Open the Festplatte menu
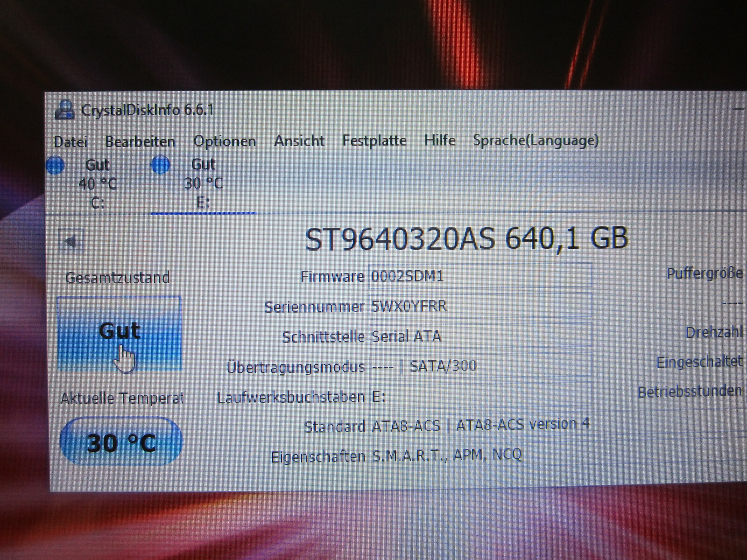Viewport: 747px width, 560px height. 374,140
